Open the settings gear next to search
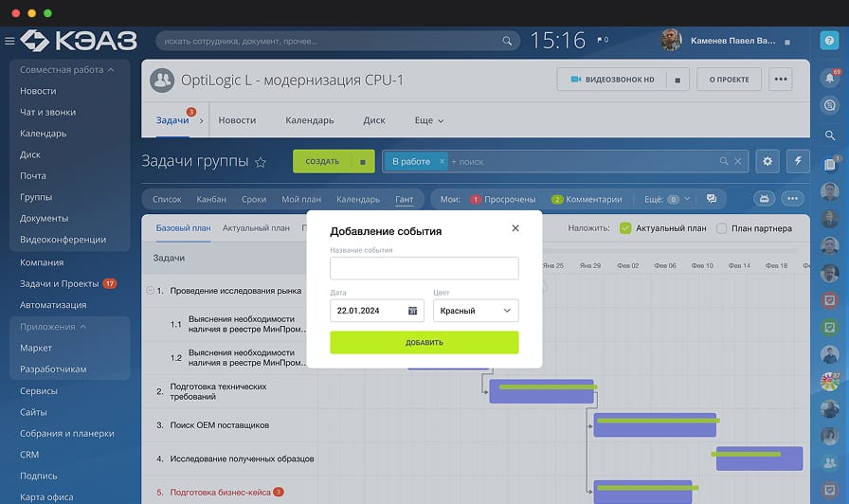This screenshot has width=849, height=504. pyautogui.click(x=768, y=162)
